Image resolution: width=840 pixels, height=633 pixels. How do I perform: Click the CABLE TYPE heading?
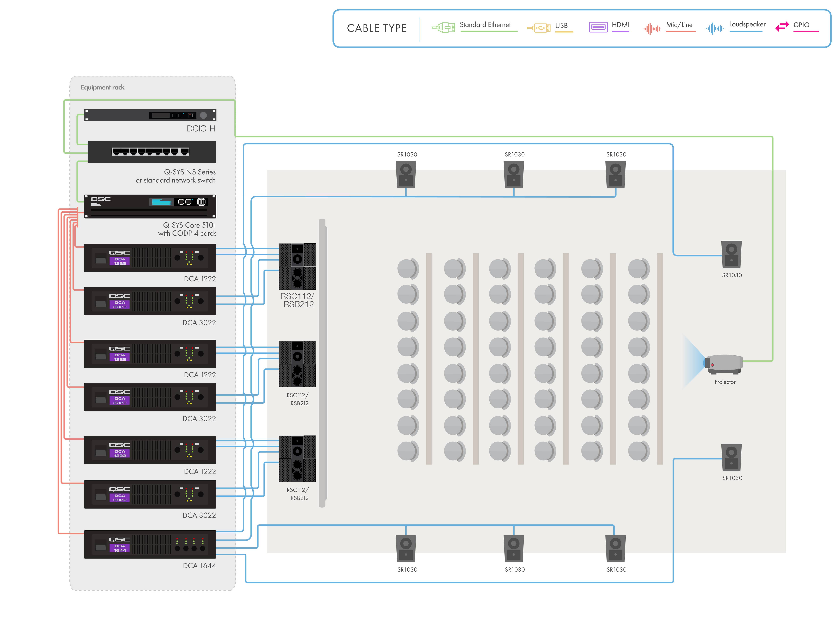pyautogui.click(x=376, y=28)
